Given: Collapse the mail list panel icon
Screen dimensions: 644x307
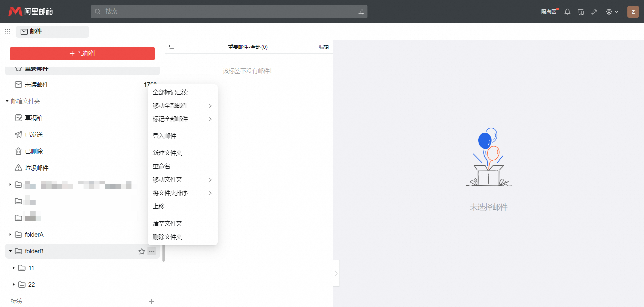Looking at the screenshot, I should point(172,47).
